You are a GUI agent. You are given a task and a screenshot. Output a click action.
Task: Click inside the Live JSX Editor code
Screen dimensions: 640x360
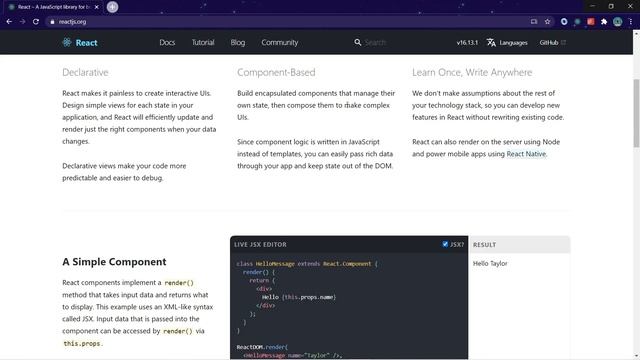[349, 305]
